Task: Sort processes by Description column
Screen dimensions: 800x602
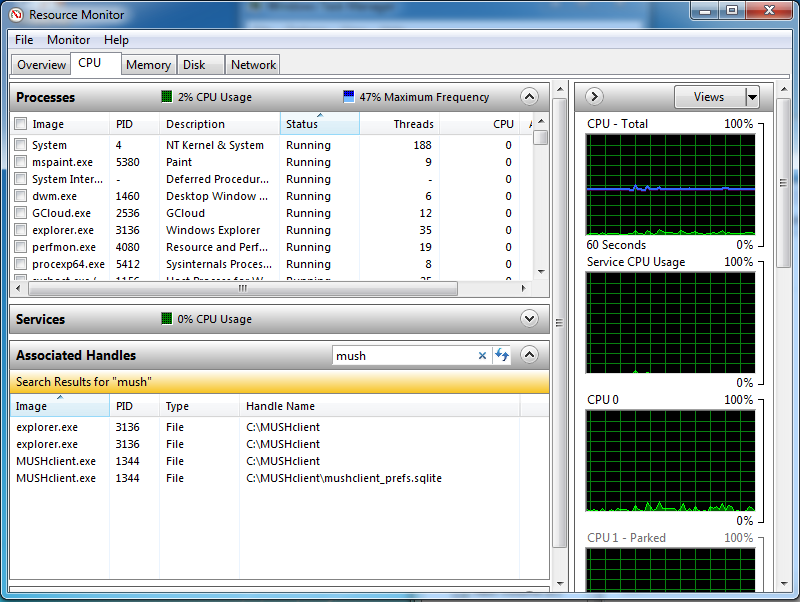Action: (219, 123)
